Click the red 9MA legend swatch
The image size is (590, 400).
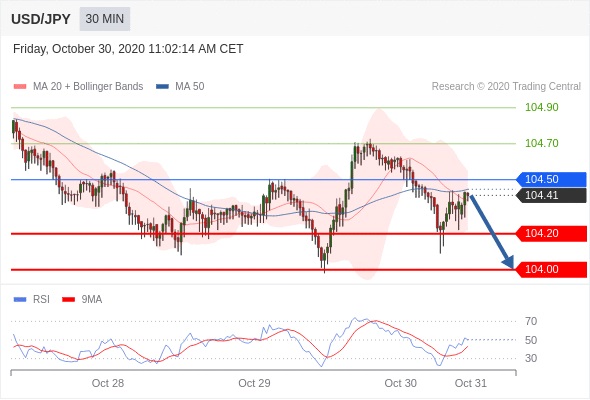(68, 300)
